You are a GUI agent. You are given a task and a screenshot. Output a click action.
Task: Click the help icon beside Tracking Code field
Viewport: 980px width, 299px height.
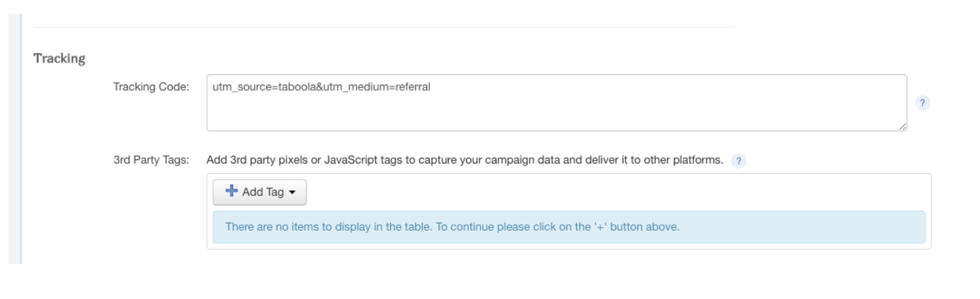point(923,103)
